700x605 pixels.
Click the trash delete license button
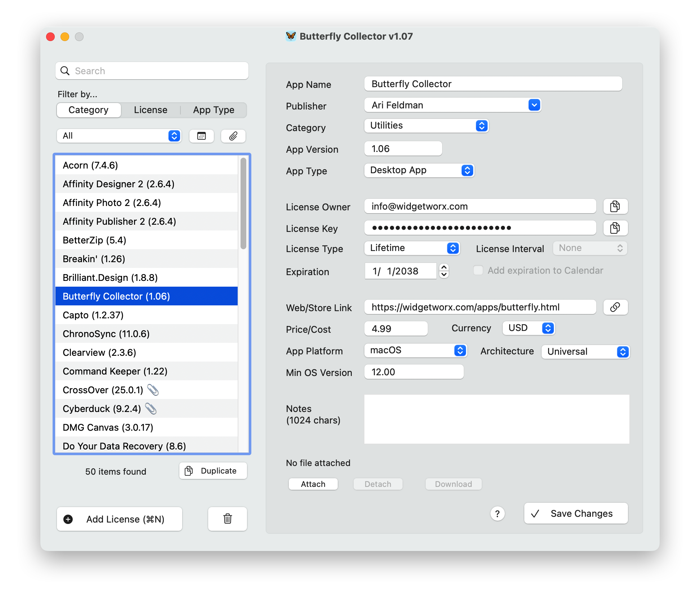click(x=227, y=519)
